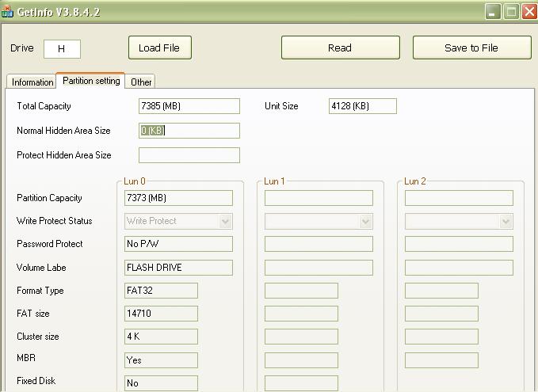Screen dimensions: 538x392
Task: Click Lun 2 Format Type field
Action: (x=441, y=291)
